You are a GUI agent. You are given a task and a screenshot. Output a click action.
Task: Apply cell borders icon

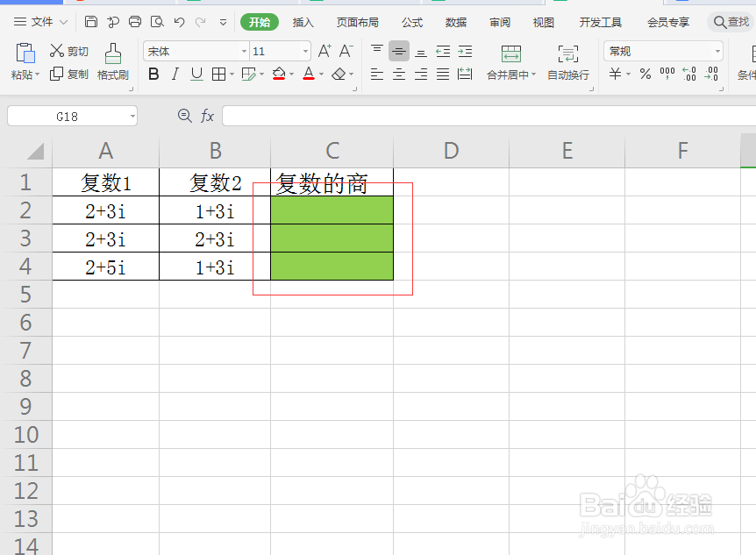219,75
